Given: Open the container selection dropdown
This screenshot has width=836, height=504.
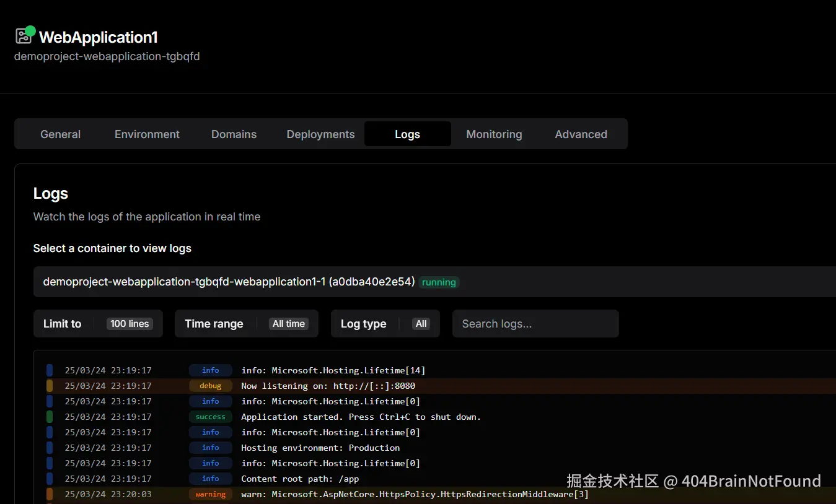Looking at the screenshot, I should tap(434, 282).
